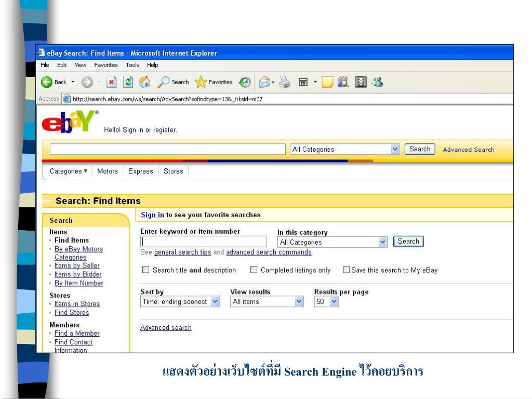Open the Find Contact Information link
The width and height of the screenshot is (532, 399).
point(73,345)
